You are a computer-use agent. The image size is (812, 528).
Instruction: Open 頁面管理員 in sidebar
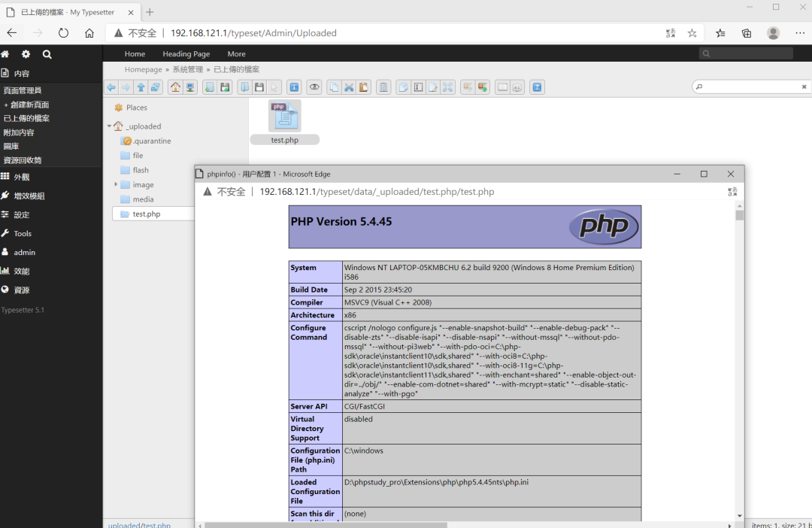23,91
